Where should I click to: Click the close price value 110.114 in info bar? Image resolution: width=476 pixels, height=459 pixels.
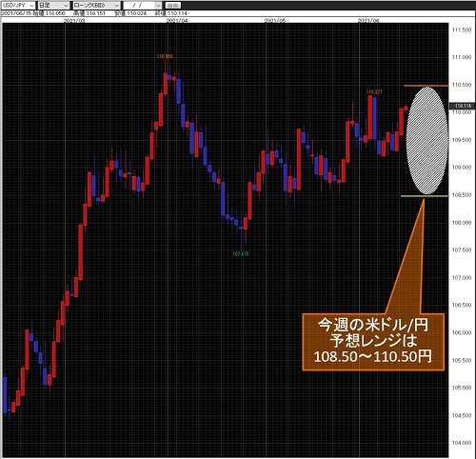[177, 13]
